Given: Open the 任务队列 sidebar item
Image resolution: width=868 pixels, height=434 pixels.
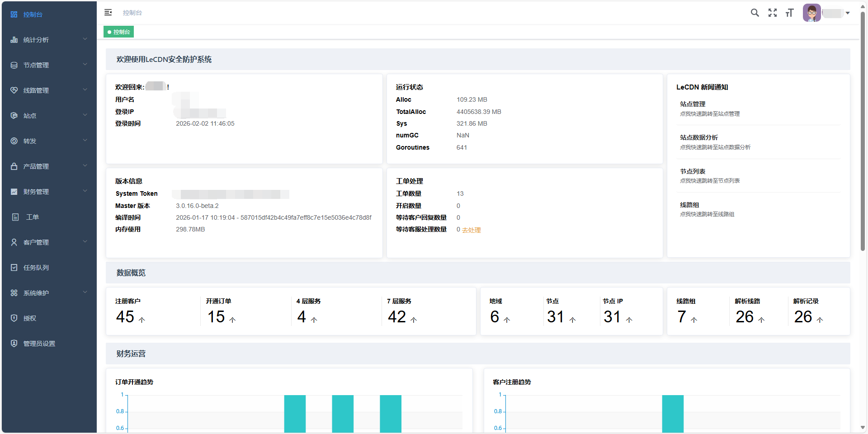Looking at the screenshot, I should pos(36,268).
